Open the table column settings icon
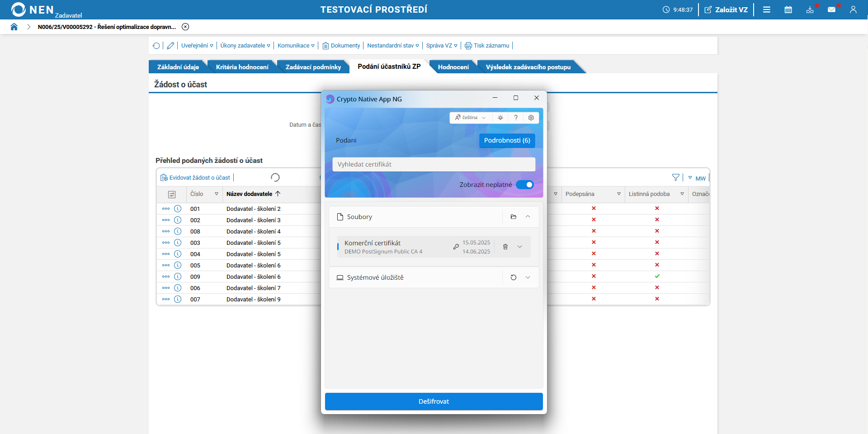Viewport: 868px width, 434px height. pyautogui.click(x=172, y=195)
